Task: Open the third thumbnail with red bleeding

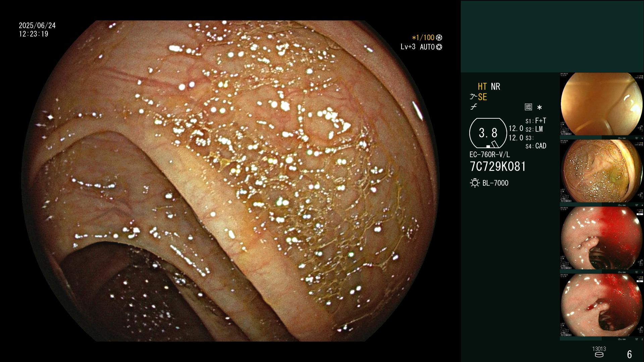Action: (602, 238)
